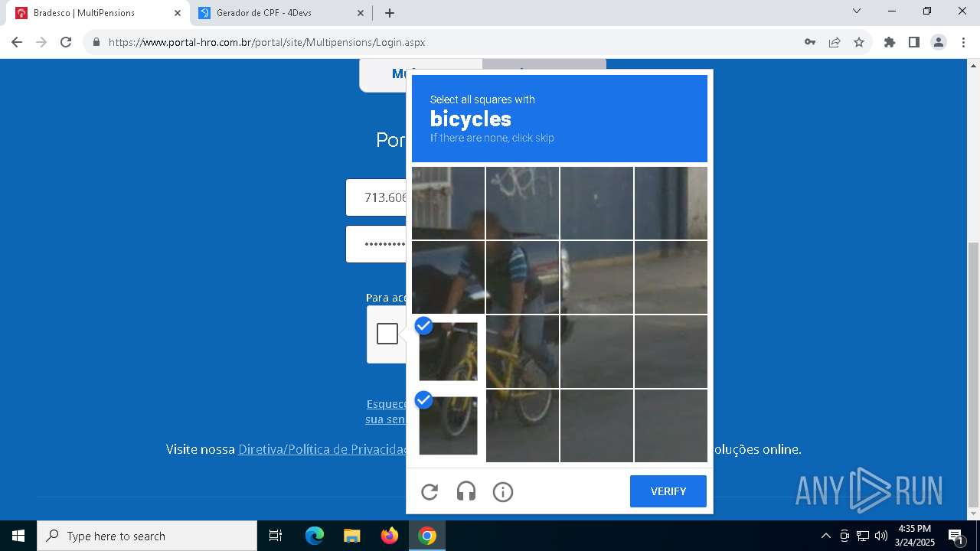Click the 'bicycles' captcha instruction text
This screenshot has height=551, width=980.
471,119
